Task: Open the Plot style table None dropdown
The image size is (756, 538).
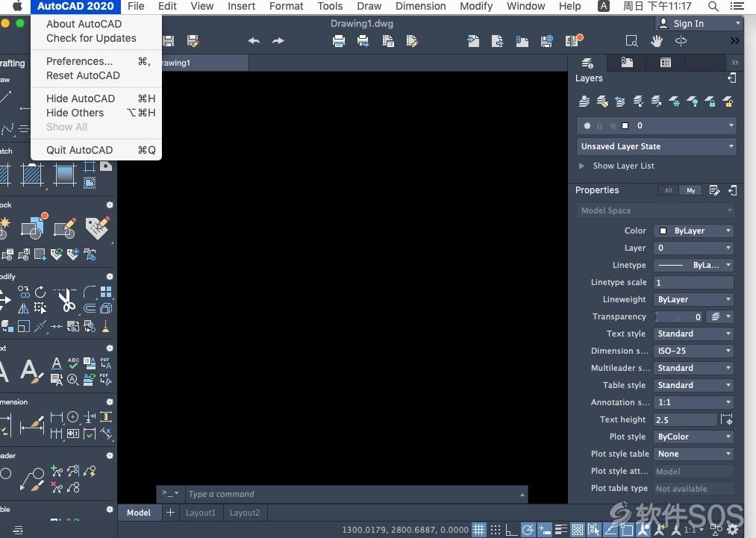Action: 694,454
